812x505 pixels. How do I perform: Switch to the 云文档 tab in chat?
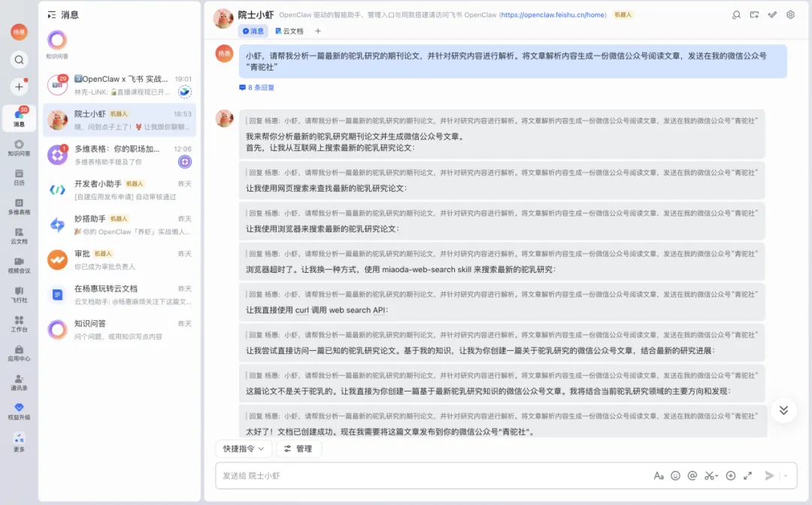(x=289, y=31)
